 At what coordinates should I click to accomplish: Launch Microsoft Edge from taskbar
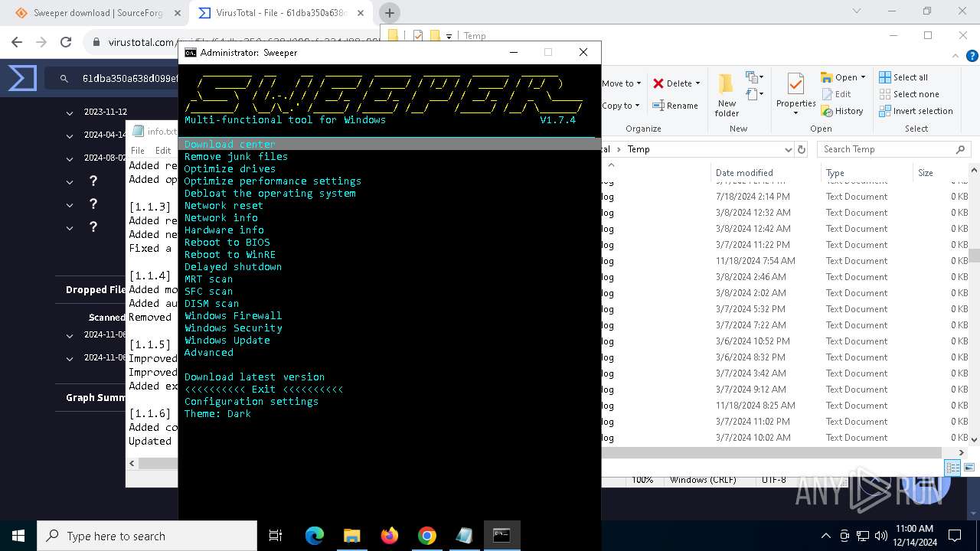[x=315, y=536]
